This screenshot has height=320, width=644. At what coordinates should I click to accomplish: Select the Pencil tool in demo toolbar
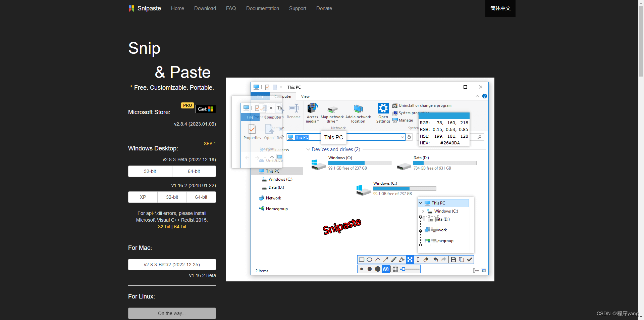pos(394,260)
